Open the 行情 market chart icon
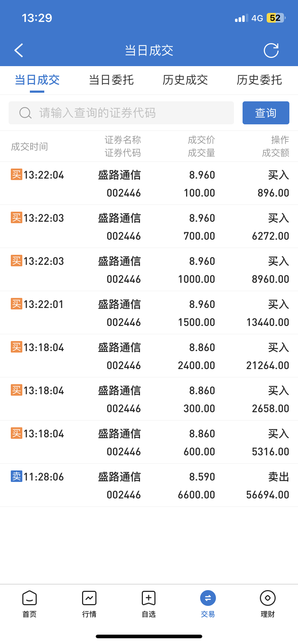298x644 pixels. [x=89, y=598]
